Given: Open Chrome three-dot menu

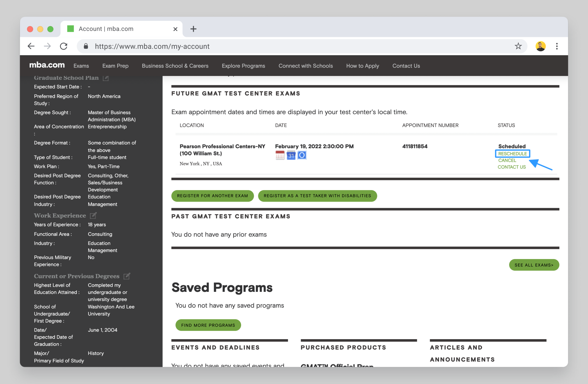Looking at the screenshot, I should pyautogui.click(x=557, y=46).
